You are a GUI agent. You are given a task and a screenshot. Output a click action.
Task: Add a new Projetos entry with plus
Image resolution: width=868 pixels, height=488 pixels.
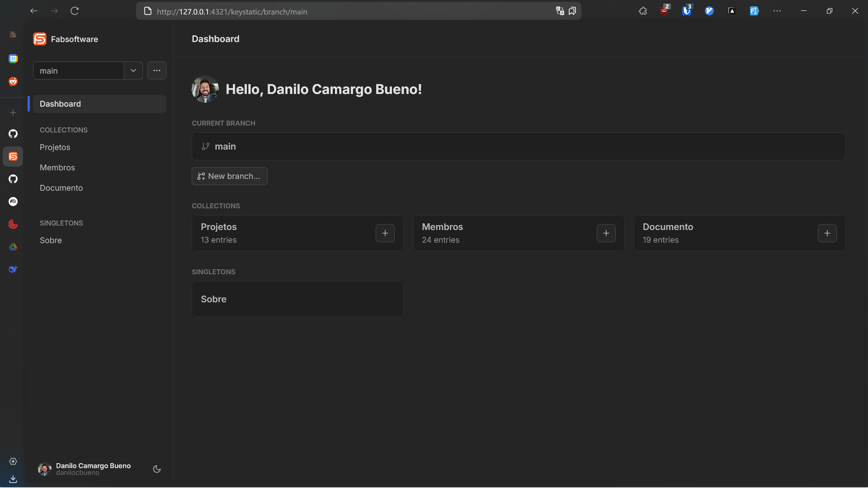click(x=385, y=233)
